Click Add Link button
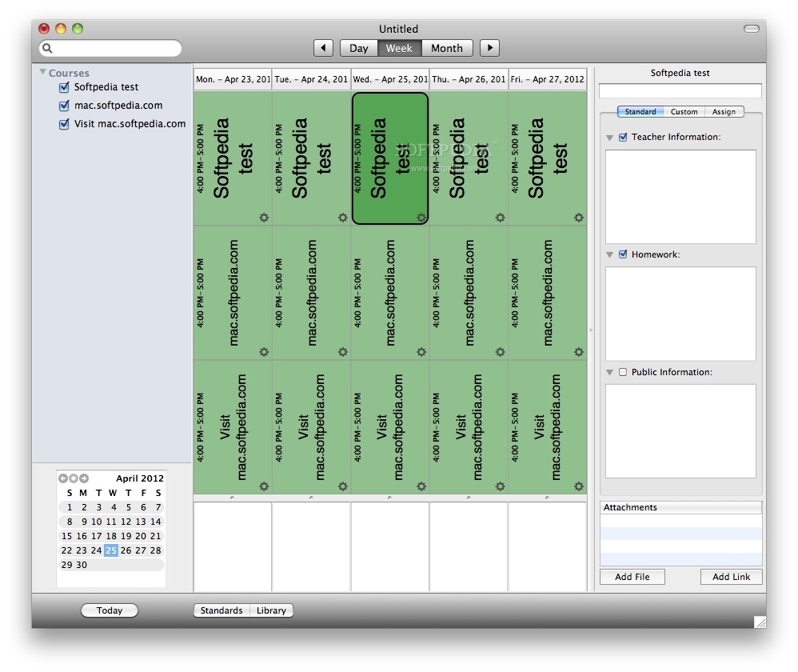The image size is (798, 672). pyautogui.click(x=732, y=577)
